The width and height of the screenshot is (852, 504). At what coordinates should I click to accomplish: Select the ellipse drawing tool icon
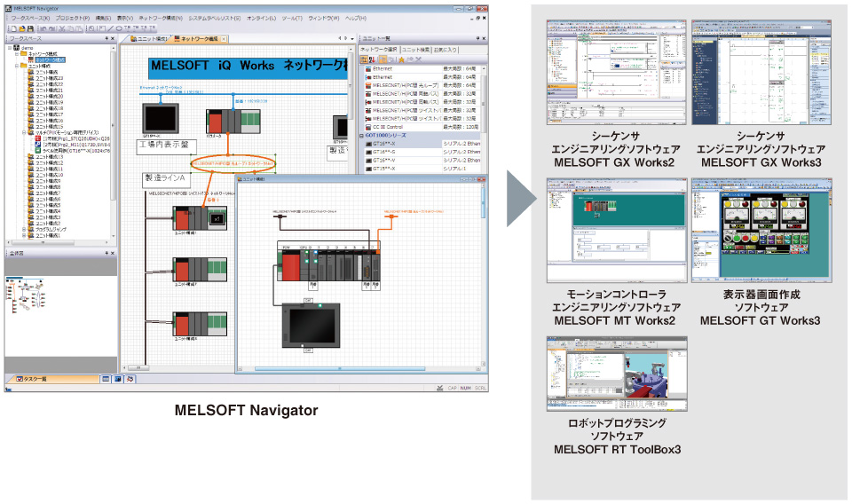tap(119, 28)
